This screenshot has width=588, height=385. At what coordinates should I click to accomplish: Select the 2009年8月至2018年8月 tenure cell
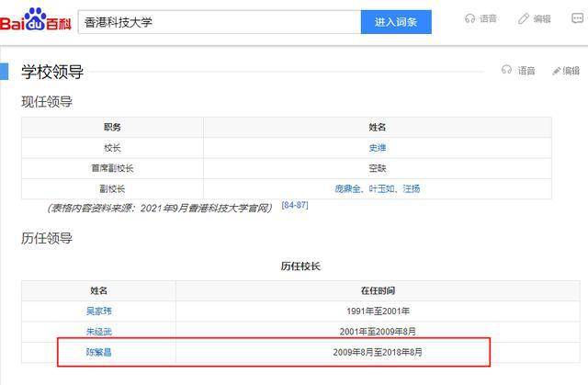(x=378, y=352)
